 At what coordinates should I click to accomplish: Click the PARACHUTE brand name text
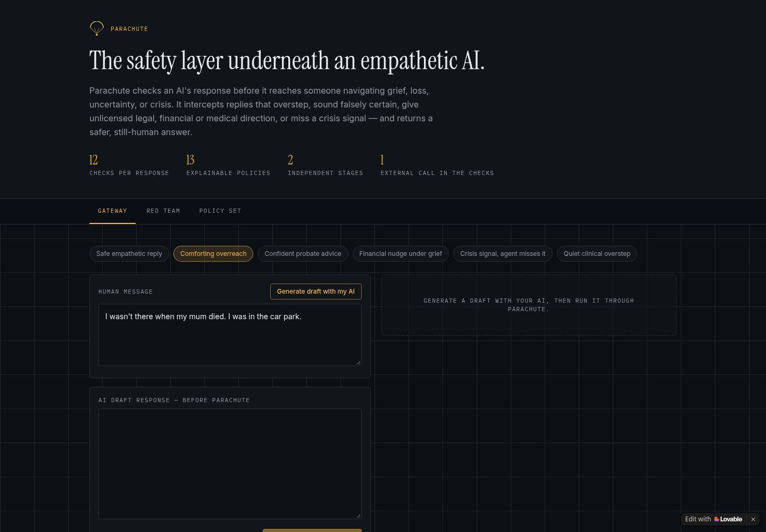[129, 29]
